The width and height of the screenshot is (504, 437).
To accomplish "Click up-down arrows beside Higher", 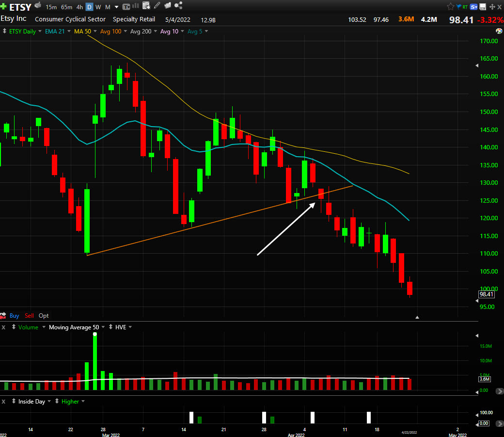I will point(57,401).
